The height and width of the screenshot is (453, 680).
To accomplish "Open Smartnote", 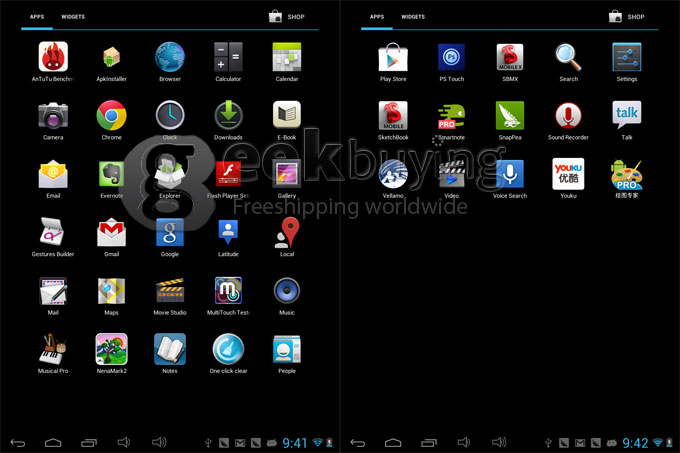I will pos(451,116).
